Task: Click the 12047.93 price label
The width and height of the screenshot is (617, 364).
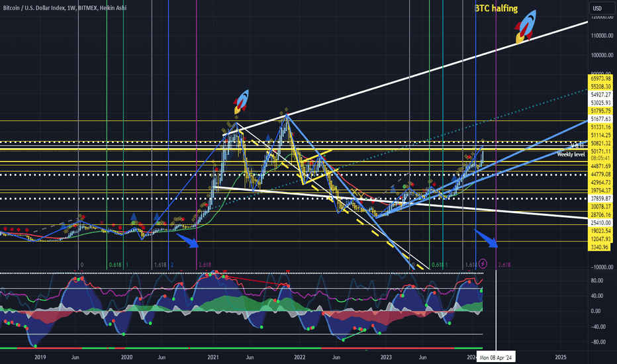Action: pos(601,239)
